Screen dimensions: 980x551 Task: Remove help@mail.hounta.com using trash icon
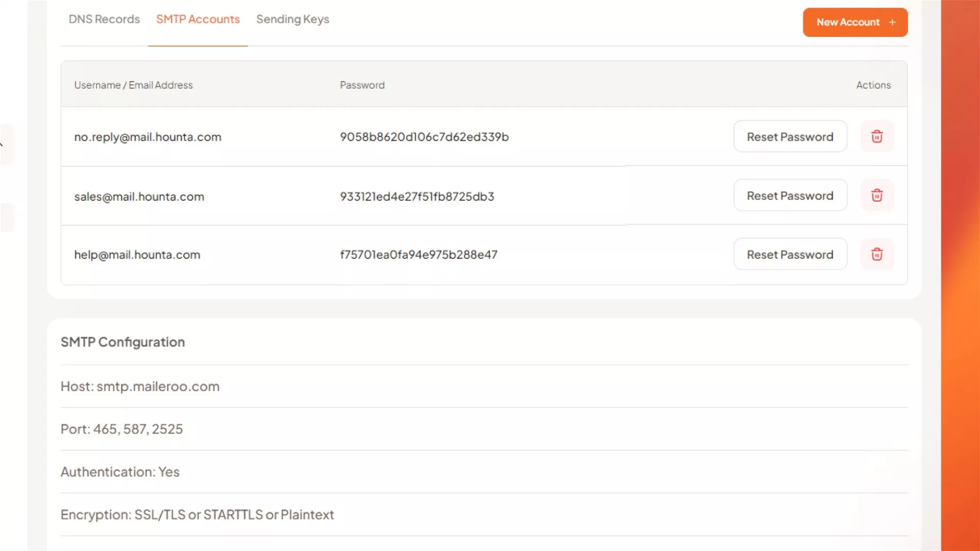[x=877, y=254]
